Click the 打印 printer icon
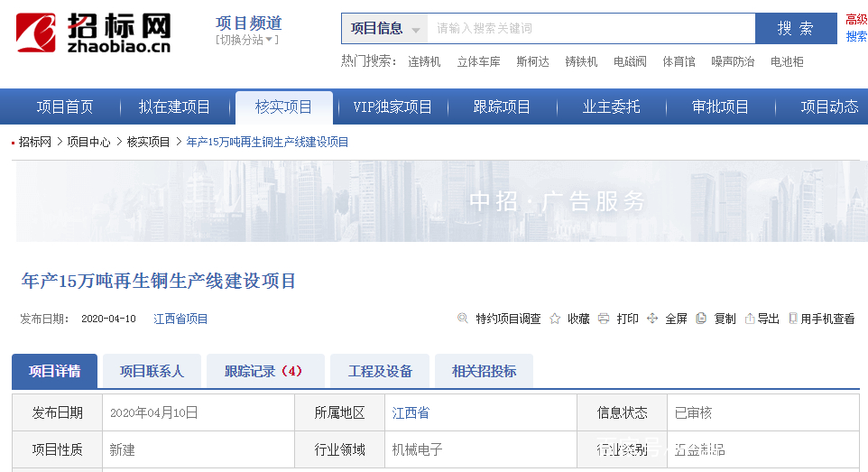 tap(604, 319)
